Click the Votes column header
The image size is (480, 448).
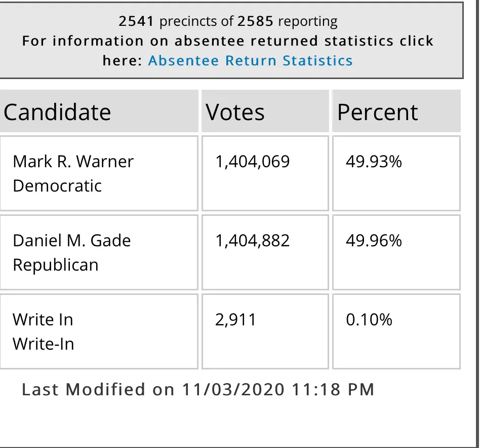click(235, 112)
